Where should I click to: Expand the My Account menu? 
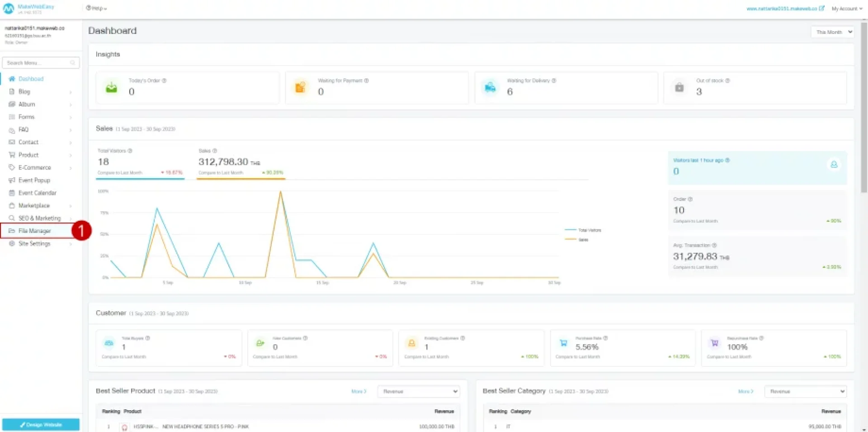click(847, 9)
